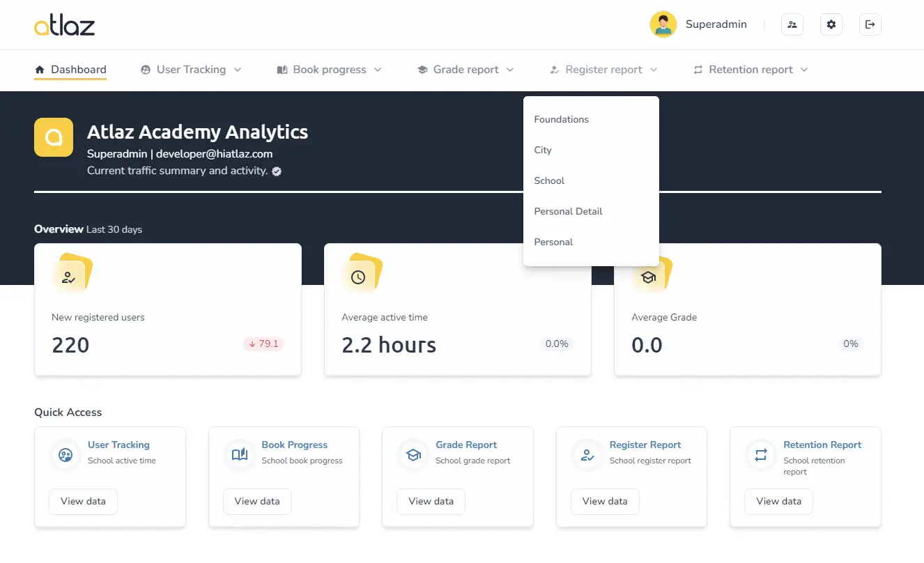This screenshot has height=563, width=924.
Task: Click the School retention report description
Action: click(x=814, y=466)
